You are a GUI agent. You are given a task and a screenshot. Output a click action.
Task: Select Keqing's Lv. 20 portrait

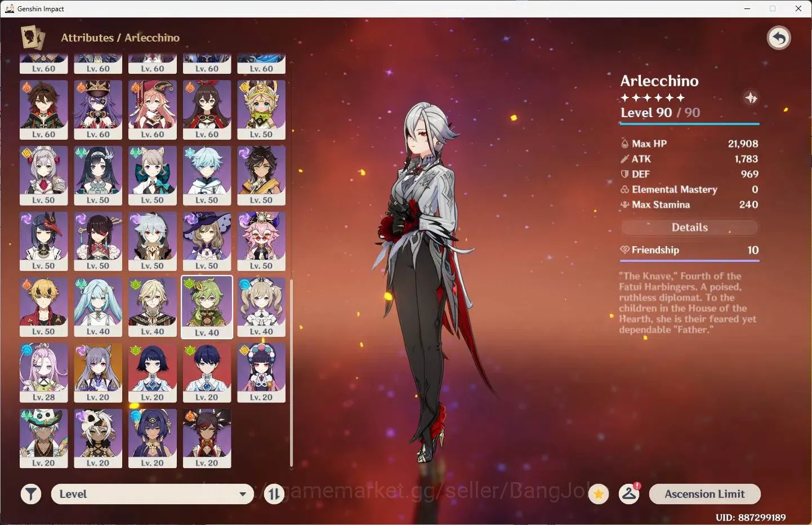tap(98, 373)
